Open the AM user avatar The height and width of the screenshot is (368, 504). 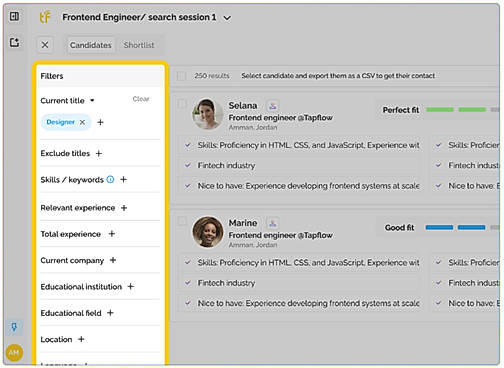pyautogui.click(x=14, y=353)
